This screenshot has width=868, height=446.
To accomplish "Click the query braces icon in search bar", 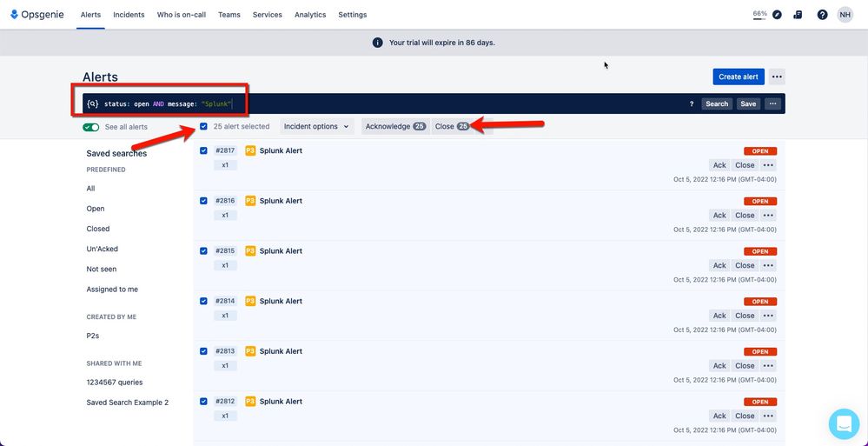I will (93, 103).
